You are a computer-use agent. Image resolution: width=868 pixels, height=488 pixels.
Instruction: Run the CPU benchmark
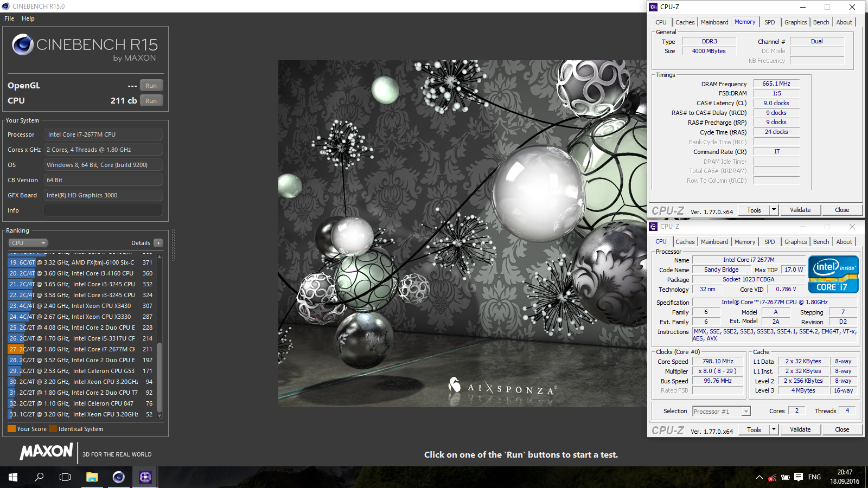[x=151, y=101]
